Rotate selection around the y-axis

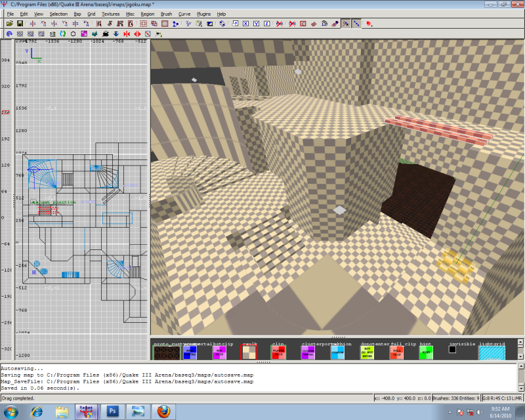coord(65,24)
